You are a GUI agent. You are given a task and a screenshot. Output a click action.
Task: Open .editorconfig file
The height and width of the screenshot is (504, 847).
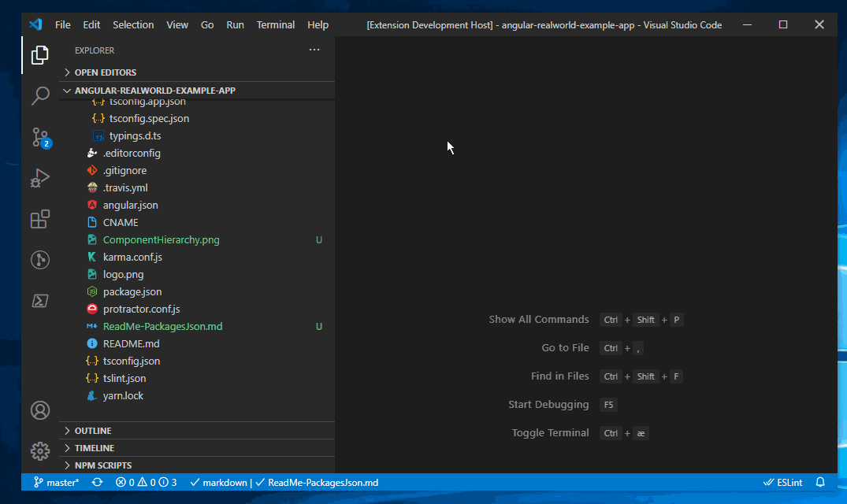(x=197, y=153)
